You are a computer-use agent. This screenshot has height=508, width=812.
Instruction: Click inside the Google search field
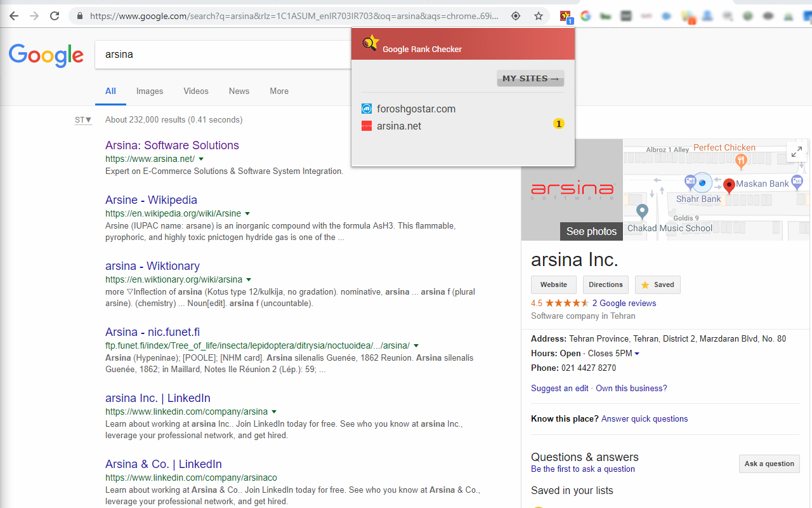point(222,55)
